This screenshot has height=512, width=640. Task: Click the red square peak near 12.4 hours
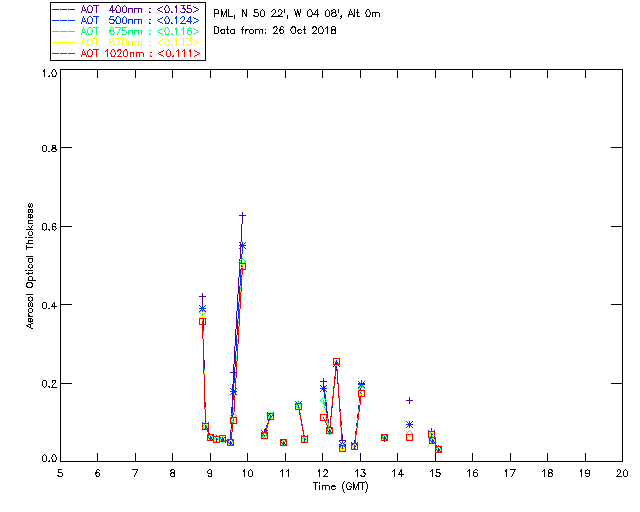coord(336,362)
